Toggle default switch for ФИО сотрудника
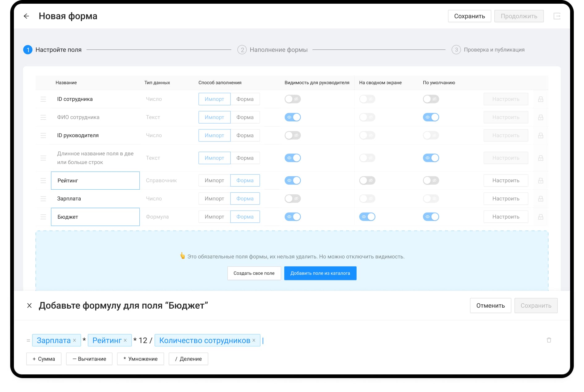The image size is (584, 392). (x=431, y=117)
